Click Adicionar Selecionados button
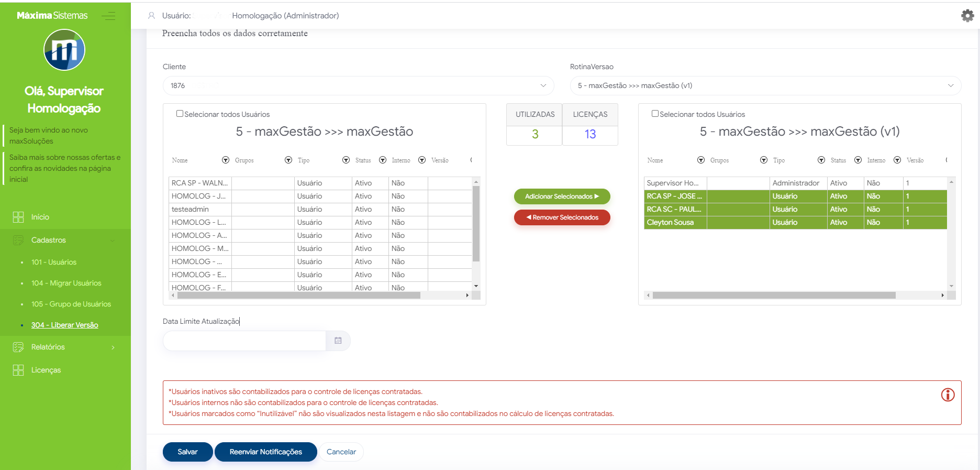980x470 pixels. click(562, 196)
